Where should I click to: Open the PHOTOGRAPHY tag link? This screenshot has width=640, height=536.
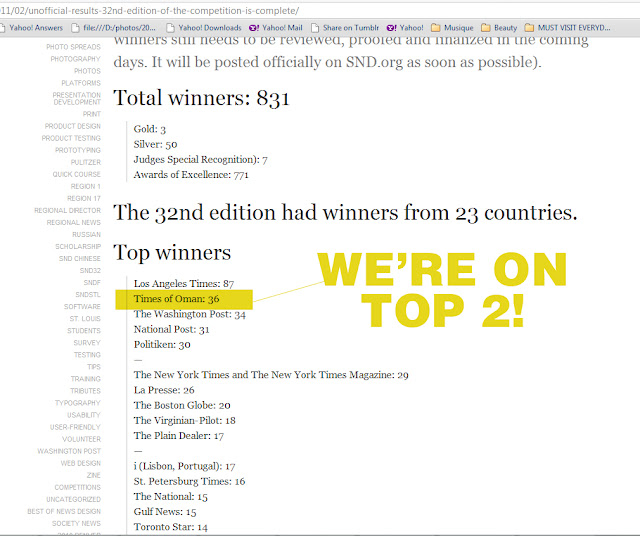pyautogui.click(x=76, y=59)
